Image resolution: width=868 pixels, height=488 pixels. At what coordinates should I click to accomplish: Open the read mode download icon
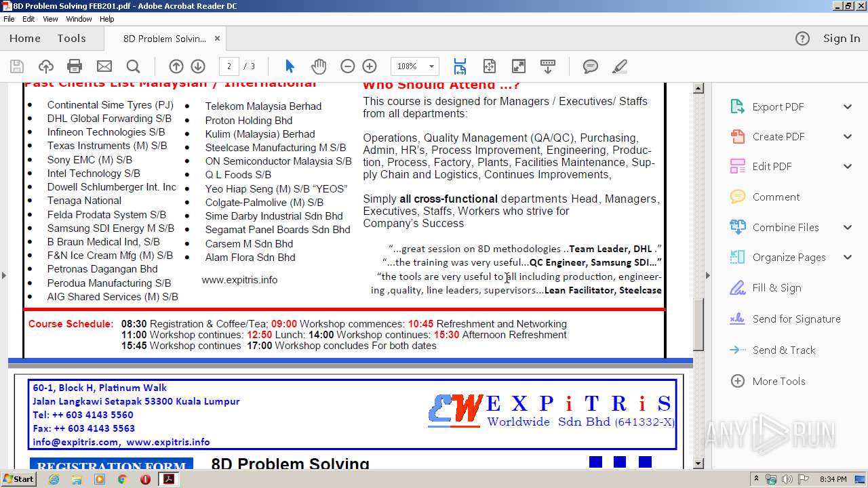[x=548, y=66]
